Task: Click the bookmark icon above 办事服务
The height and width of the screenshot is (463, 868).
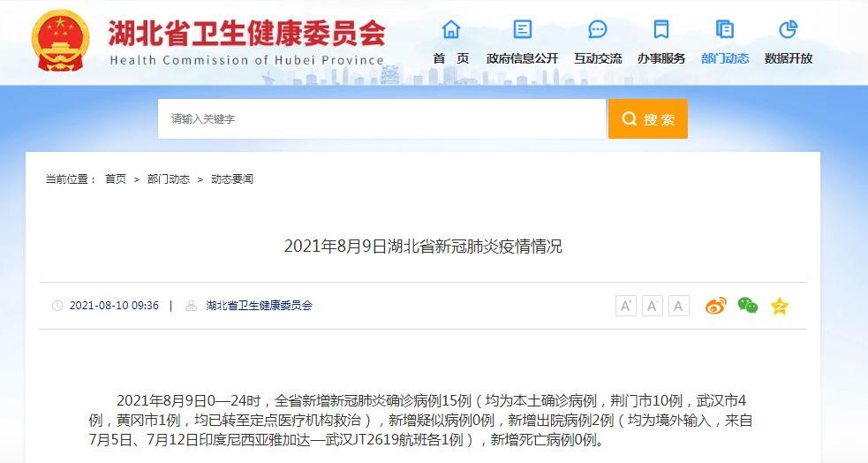Action: [660, 29]
